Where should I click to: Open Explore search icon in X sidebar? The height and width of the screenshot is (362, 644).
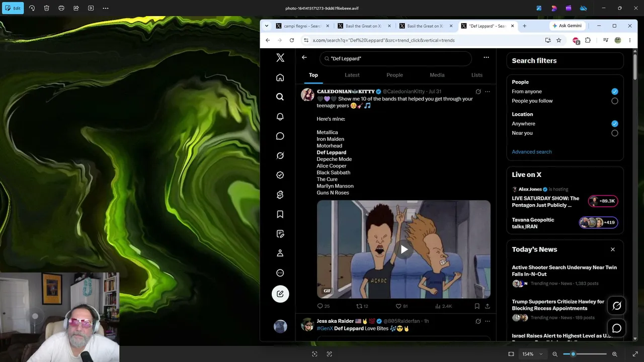pyautogui.click(x=280, y=97)
